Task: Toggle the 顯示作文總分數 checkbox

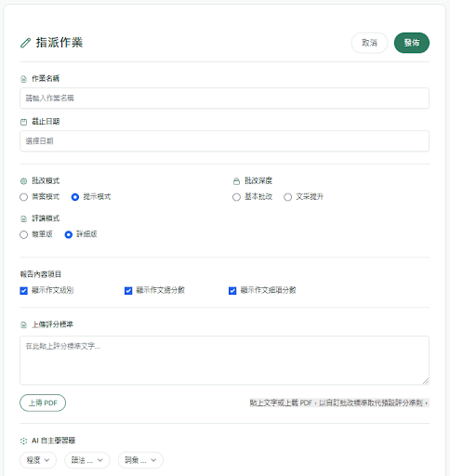Action: click(x=128, y=291)
